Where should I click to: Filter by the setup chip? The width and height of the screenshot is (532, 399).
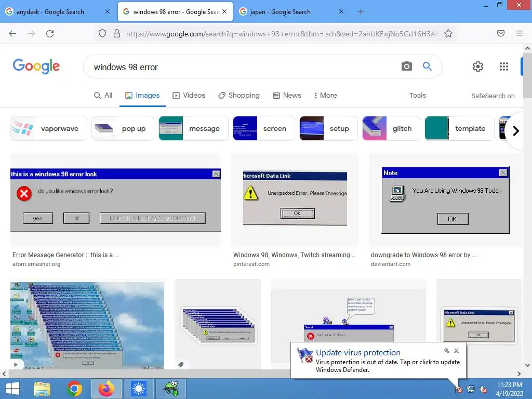click(328, 129)
